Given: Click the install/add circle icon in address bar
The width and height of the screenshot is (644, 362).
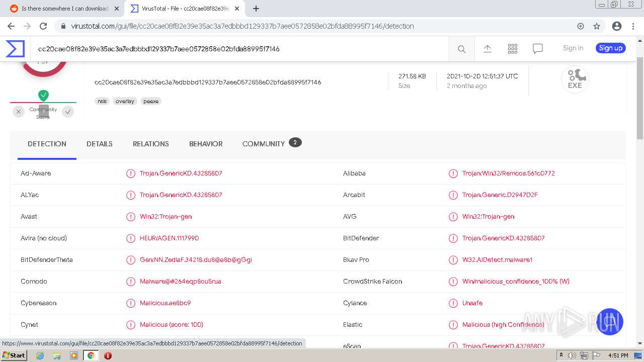Looking at the screenshot, I should tap(581, 26).
